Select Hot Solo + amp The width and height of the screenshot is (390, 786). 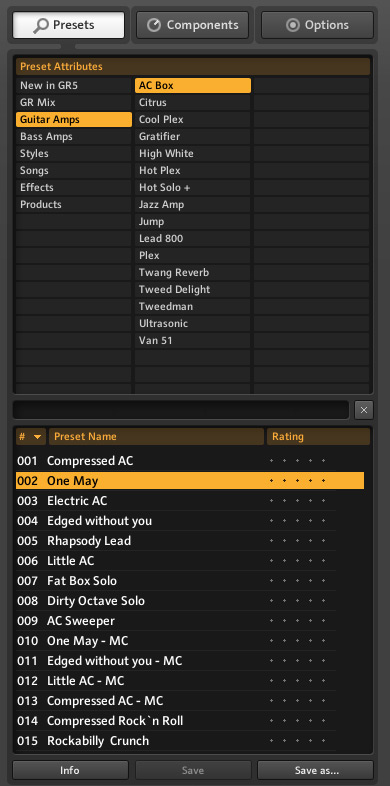[192, 188]
